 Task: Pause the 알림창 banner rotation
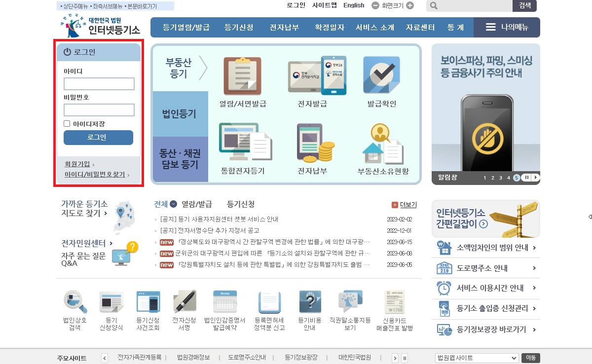click(526, 178)
